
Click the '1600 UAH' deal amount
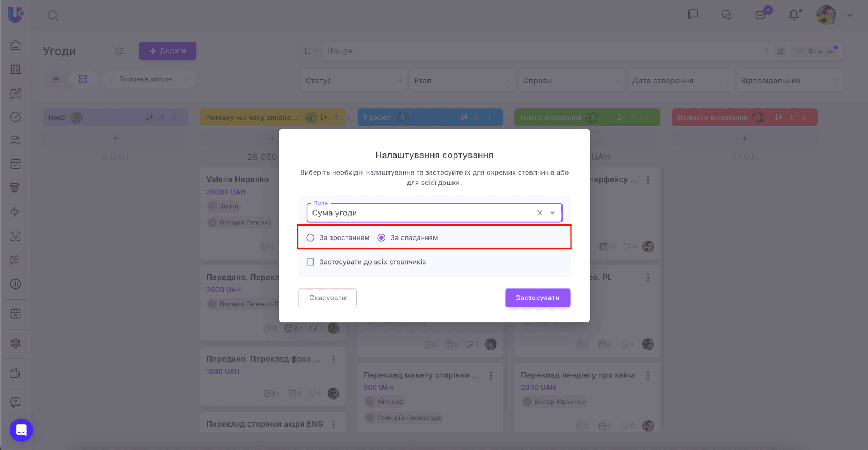click(223, 371)
